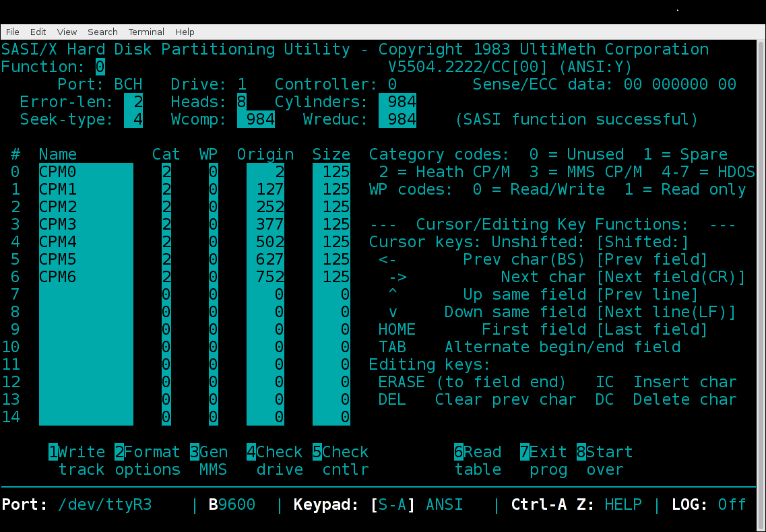This screenshot has width=766, height=532.
Task: Open the Terminal menu
Action: point(146,32)
